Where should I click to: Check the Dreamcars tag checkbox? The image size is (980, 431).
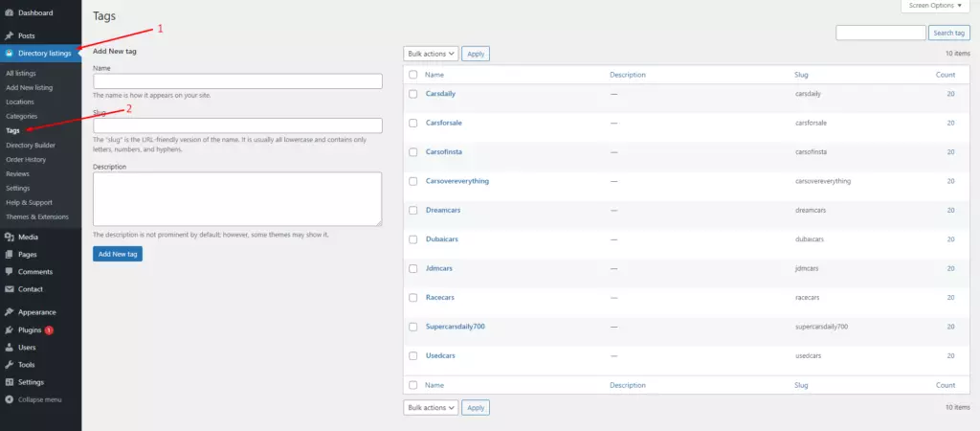point(413,210)
